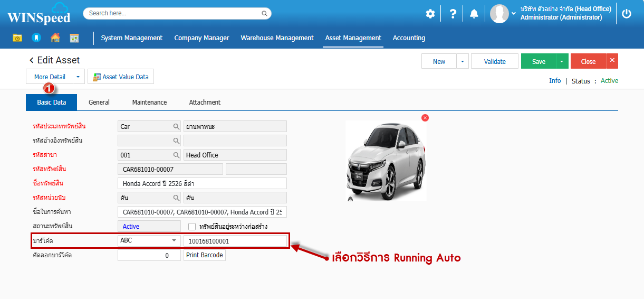The height and width of the screenshot is (299, 644).
Task: Click the power logout icon
Action: click(x=627, y=14)
